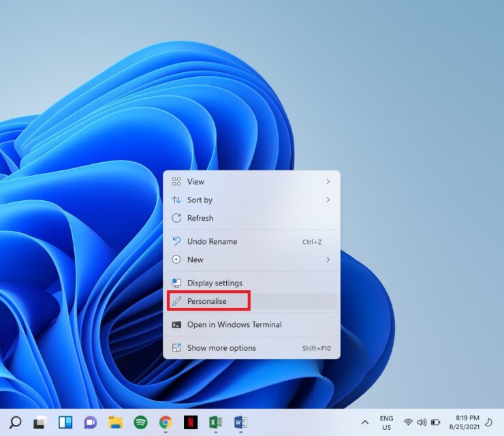504x436 pixels.
Task: Click Show more options entry
Action: [x=221, y=348]
